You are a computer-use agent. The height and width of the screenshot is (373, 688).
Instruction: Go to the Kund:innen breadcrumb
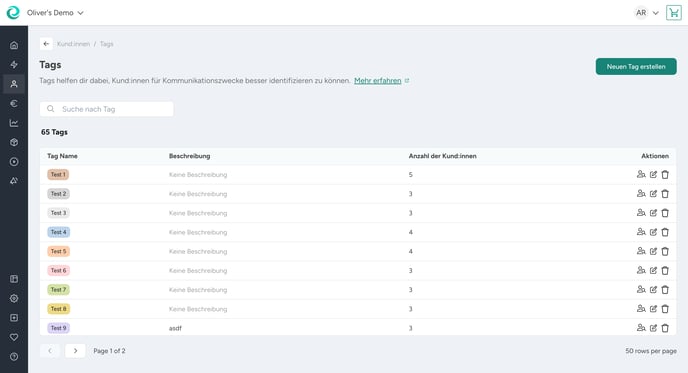[x=73, y=44]
